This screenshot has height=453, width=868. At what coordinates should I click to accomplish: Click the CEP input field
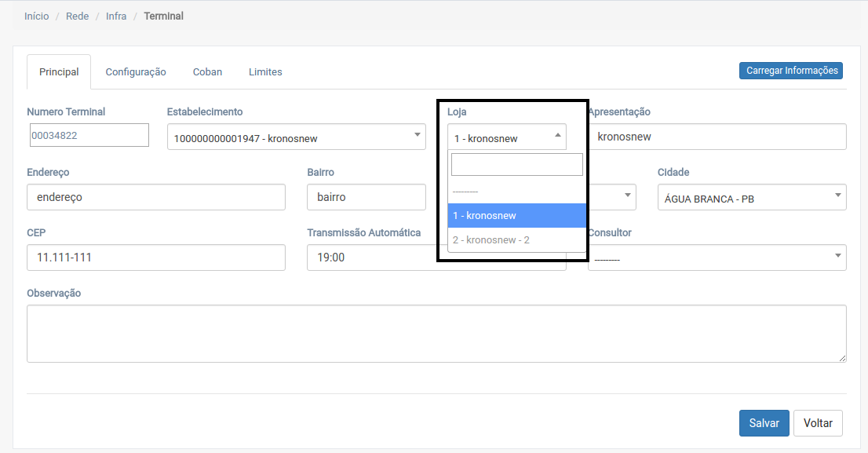pyautogui.click(x=155, y=257)
